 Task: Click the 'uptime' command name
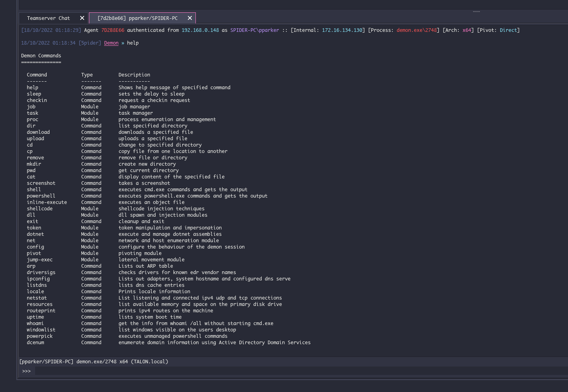tap(35, 317)
